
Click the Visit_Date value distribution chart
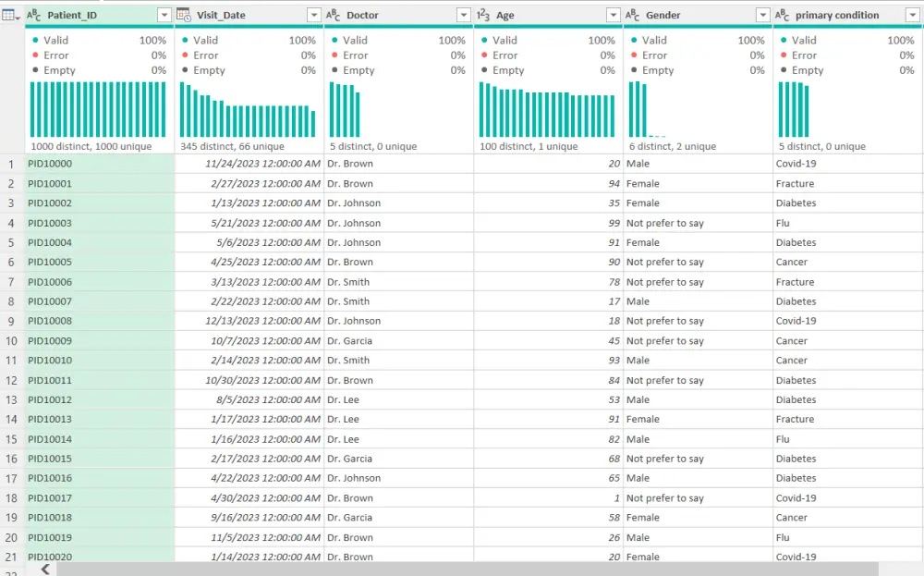(248, 109)
